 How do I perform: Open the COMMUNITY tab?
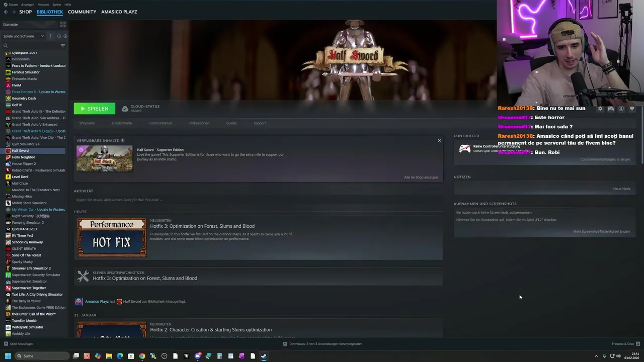(82, 12)
